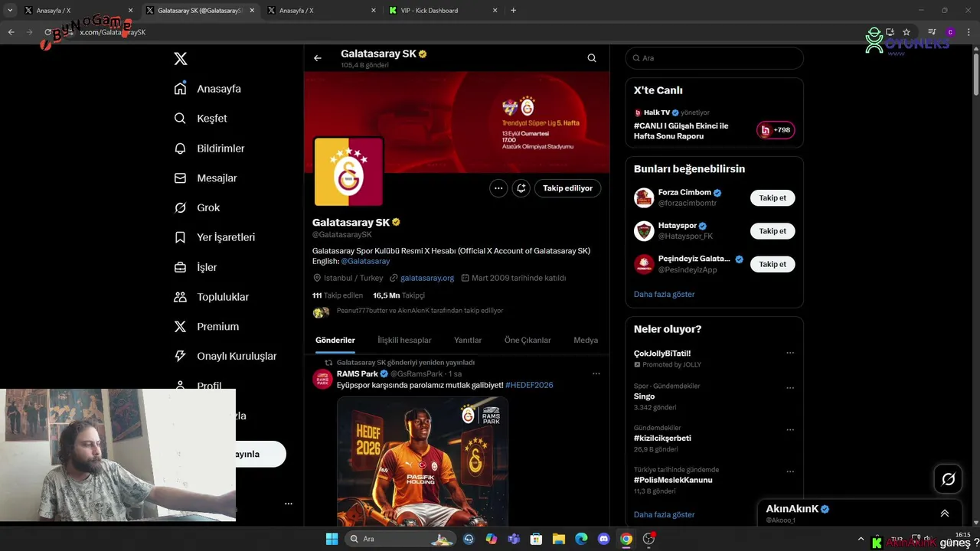Open the three-dot more menu on the profile
The image size is (980, 551).
click(x=498, y=188)
